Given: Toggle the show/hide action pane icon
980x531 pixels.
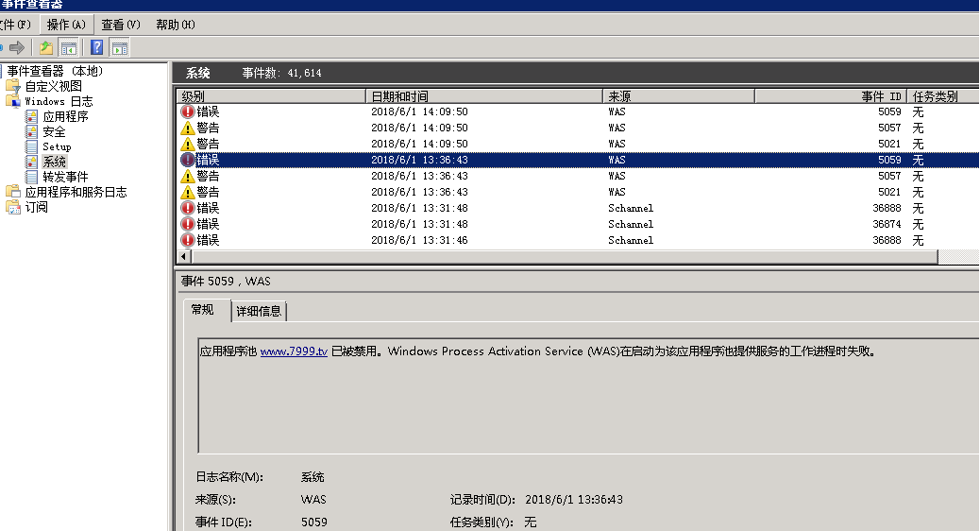Looking at the screenshot, I should [x=119, y=47].
